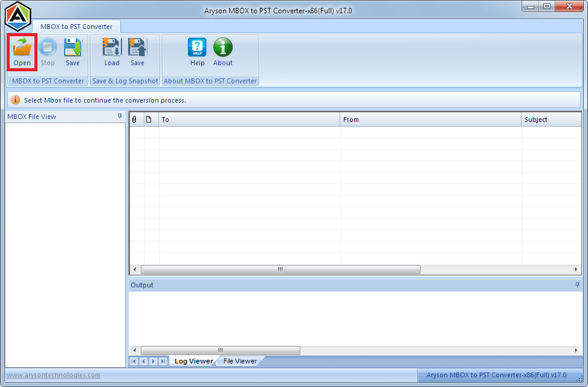Click Output panel horizontal scrollbar thumb
Image resolution: width=588 pixels, height=387 pixels.
click(221, 350)
